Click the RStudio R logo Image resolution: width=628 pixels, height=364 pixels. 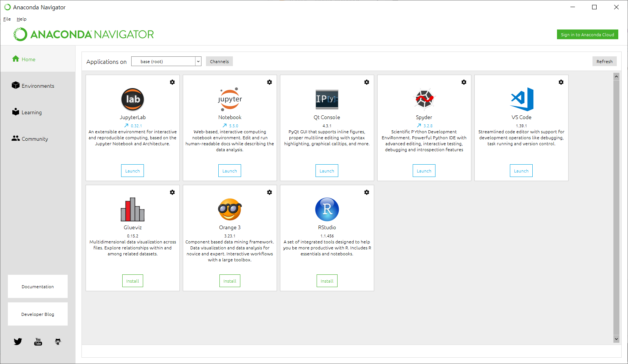[x=327, y=209]
